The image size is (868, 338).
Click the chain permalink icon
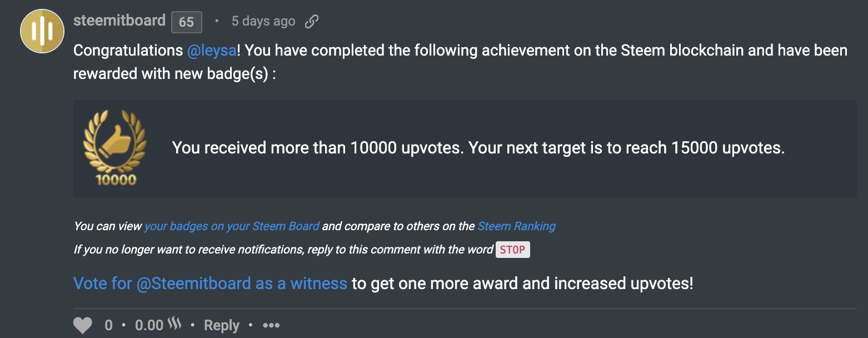(x=312, y=22)
